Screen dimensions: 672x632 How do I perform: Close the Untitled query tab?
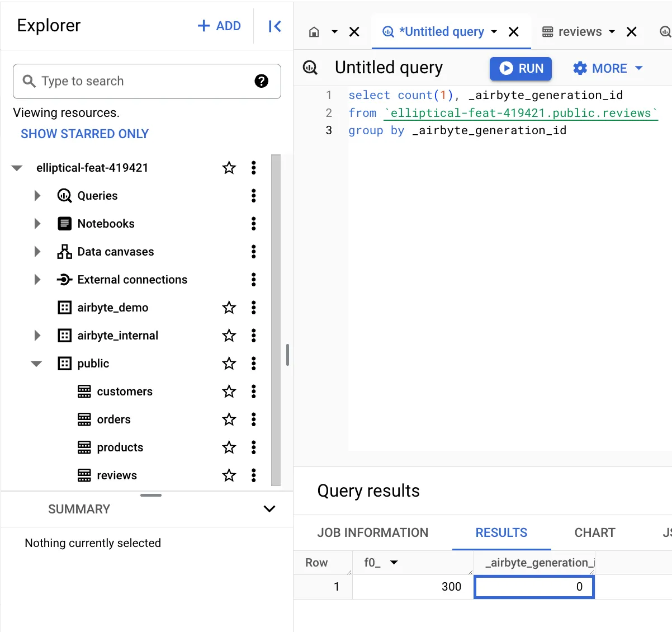tap(514, 32)
